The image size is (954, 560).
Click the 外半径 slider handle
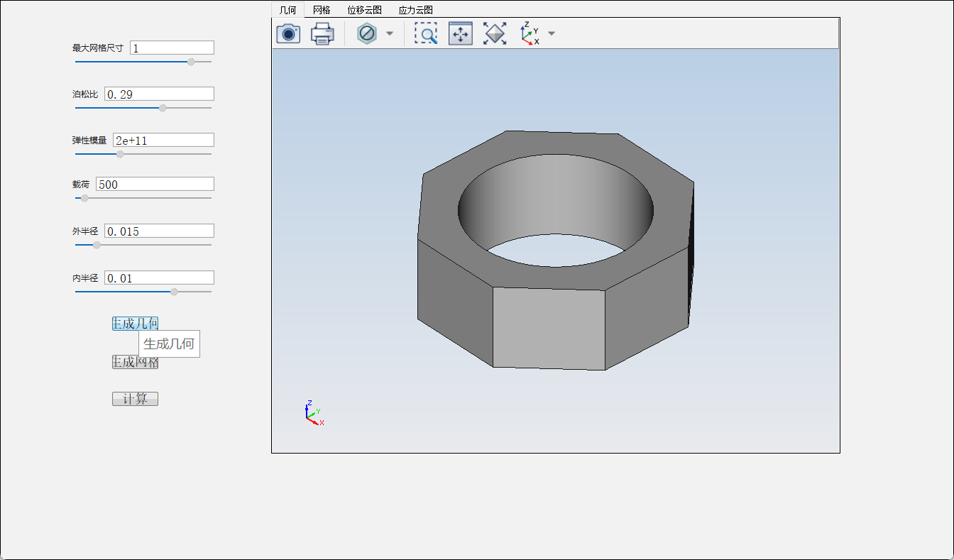click(97, 245)
